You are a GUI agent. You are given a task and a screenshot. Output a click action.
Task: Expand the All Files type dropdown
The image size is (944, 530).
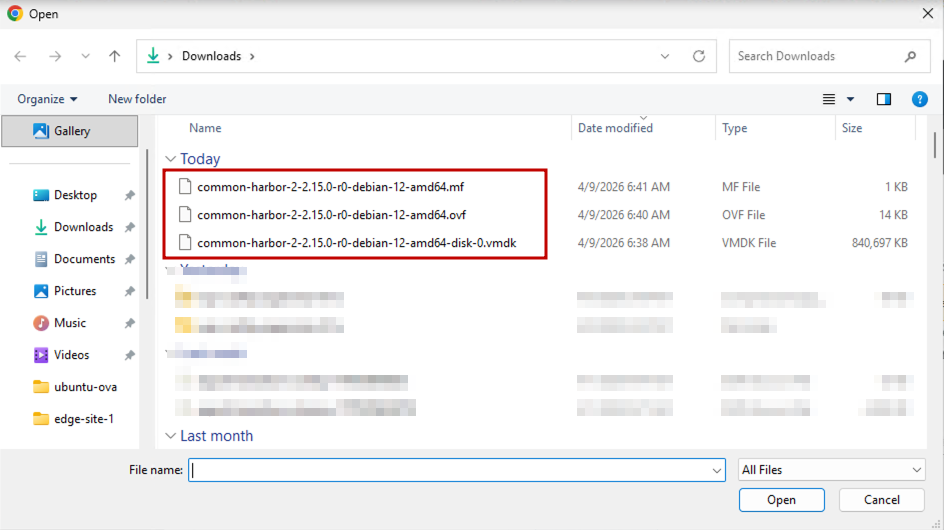pyautogui.click(x=832, y=470)
